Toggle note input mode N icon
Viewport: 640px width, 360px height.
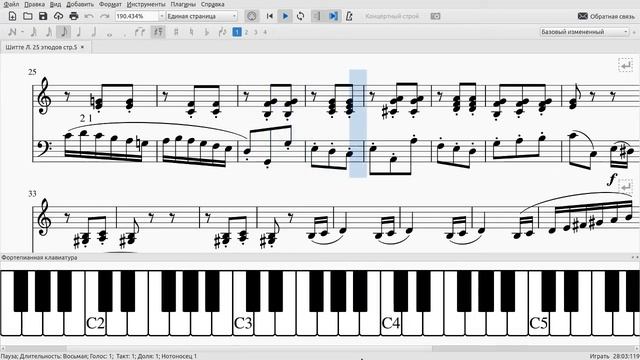12,32
